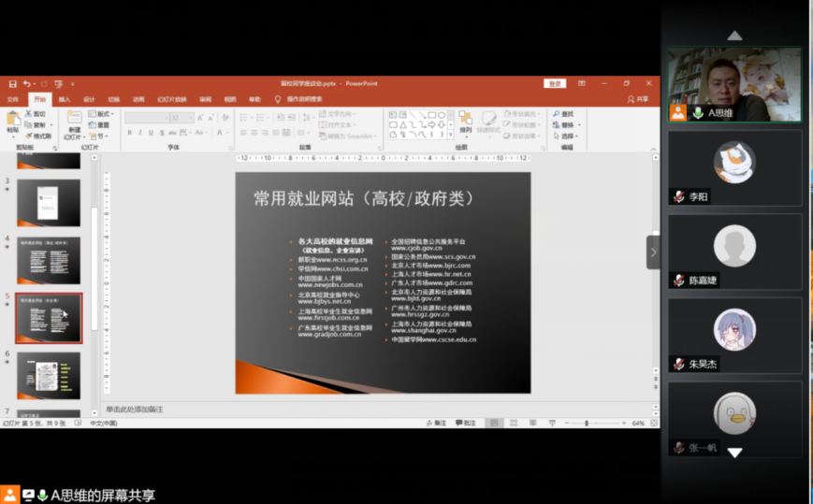Click the 64% zoom level
Screen dimensions: 813x504
638,424
